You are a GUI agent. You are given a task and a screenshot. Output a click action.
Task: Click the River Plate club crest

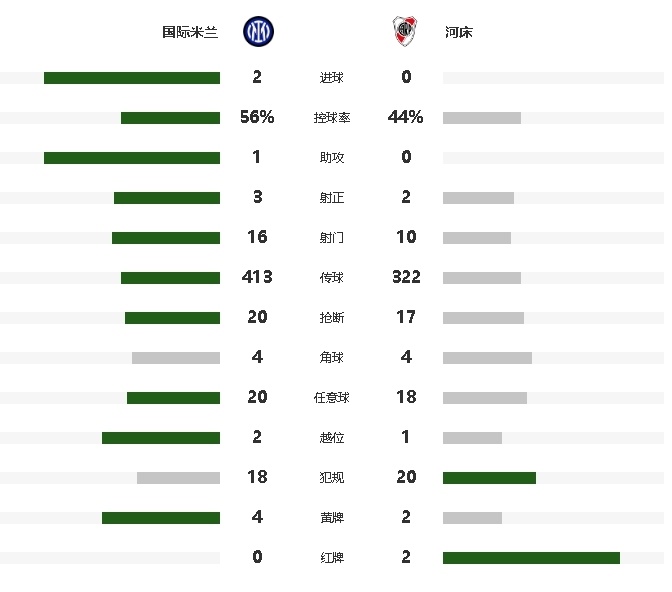click(405, 31)
